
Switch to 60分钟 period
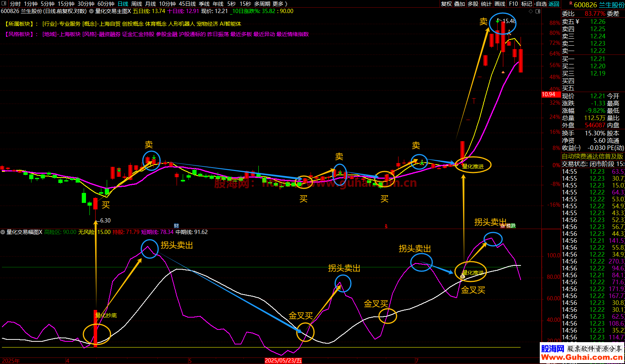(x=106, y=4)
